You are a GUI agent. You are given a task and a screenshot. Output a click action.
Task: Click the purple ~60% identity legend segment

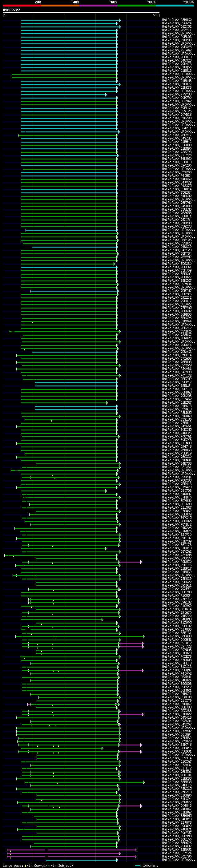[x=98, y=6]
